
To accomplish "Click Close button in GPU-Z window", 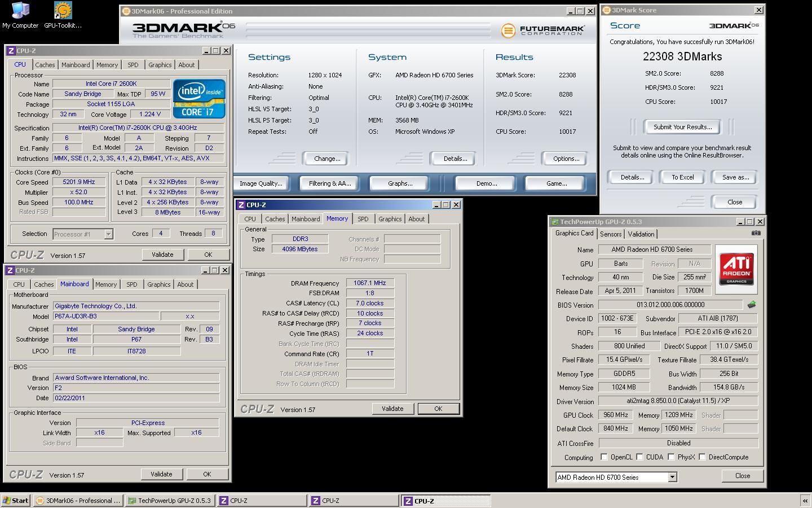I will tap(743, 476).
